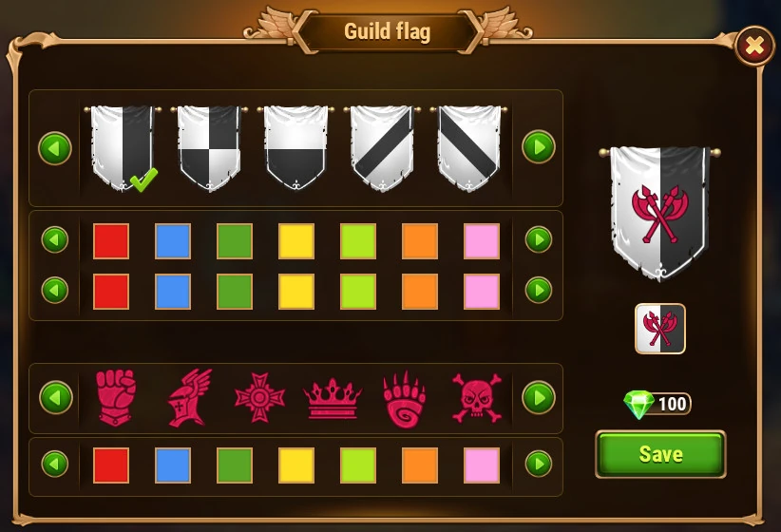This screenshot has height=532, width=781.
Task: Pick blue in the first flag color row
Action: coord(173,241)
